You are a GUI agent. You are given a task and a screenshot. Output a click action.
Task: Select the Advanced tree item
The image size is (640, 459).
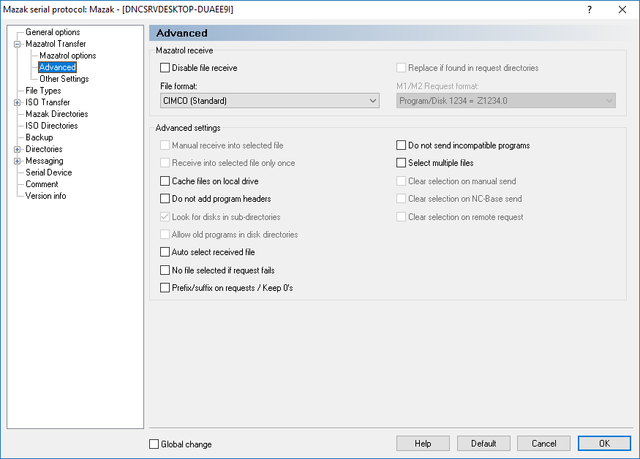pos(57,67)
